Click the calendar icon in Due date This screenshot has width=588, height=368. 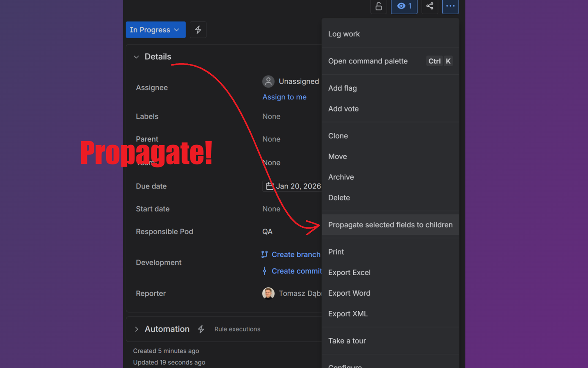coord(269,186)
